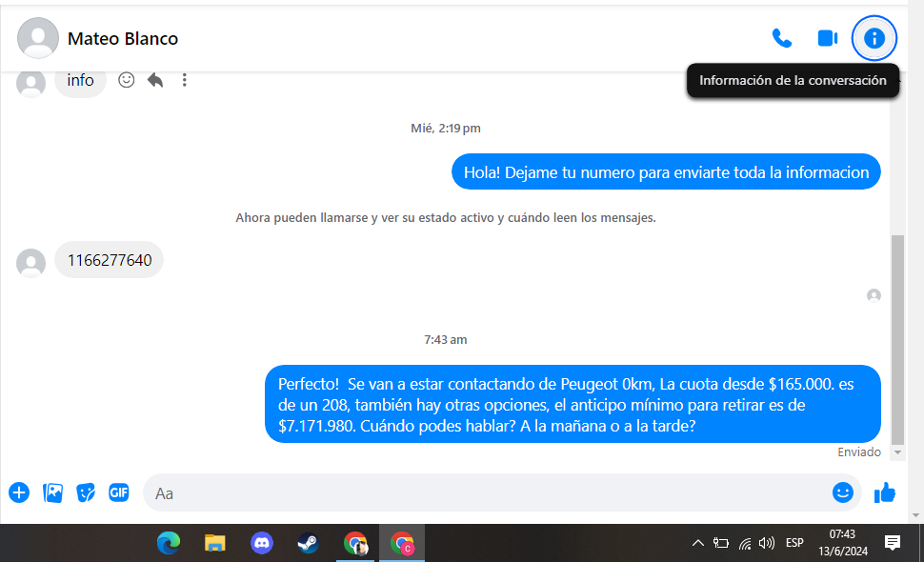924x562 pixels.
Task: Click the scrollbar down arrow in chat
Action: pyautogui.click(x=897, y=452)
